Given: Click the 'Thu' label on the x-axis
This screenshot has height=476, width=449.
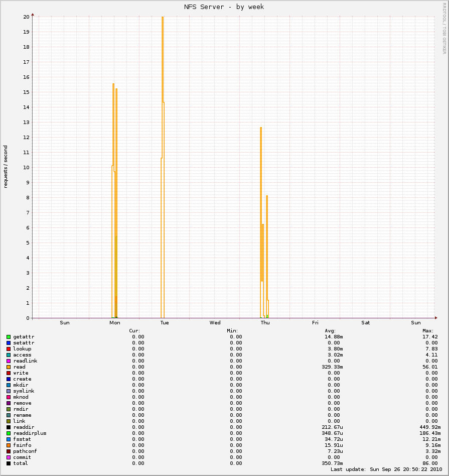Looking at the screenshot, I should [265, 323].
